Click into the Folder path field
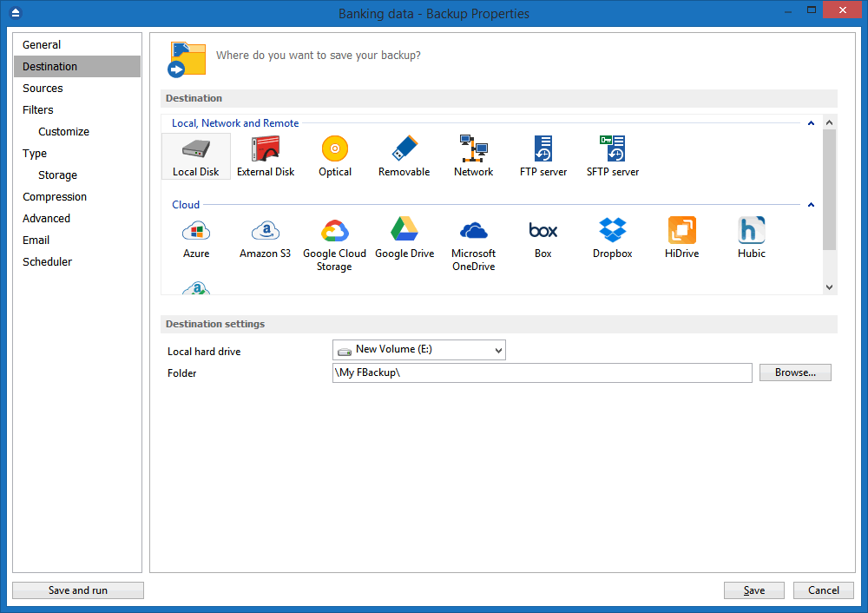The image size is (868, 613). tap(542, 372)
